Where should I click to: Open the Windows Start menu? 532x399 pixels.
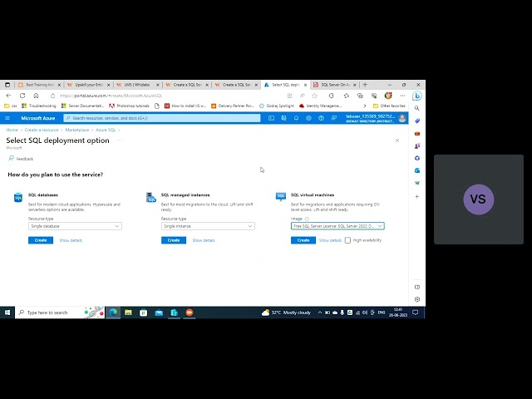click(7, 313)
